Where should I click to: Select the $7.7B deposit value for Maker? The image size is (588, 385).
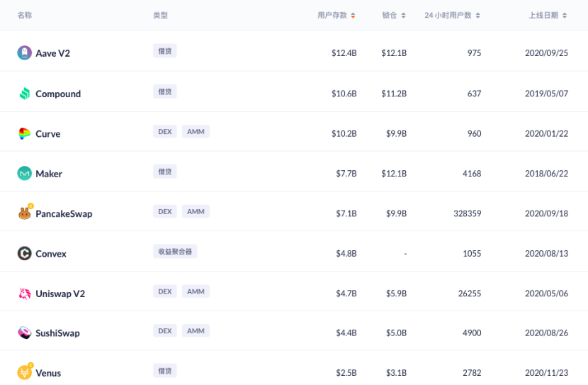tap(346, 174)
